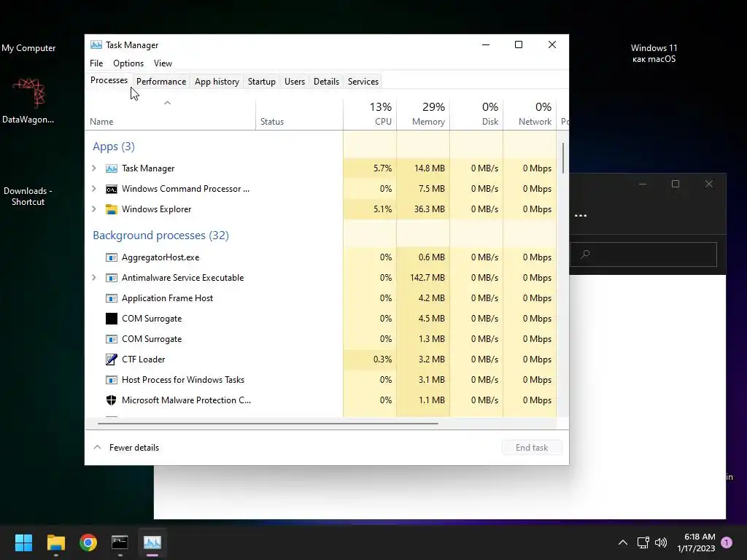Sort by the CPU column header
747x560 pixels.
tap(370, 114)
